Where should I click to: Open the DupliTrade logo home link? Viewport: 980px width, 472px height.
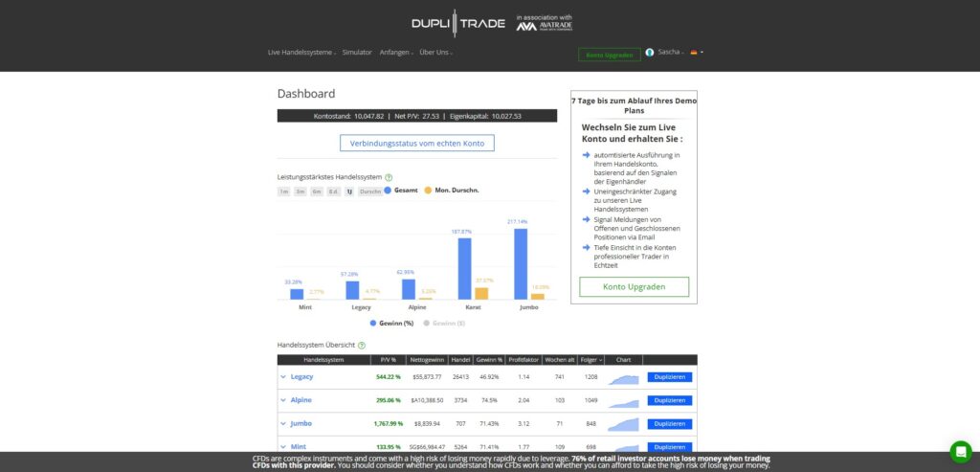(458, 24)
